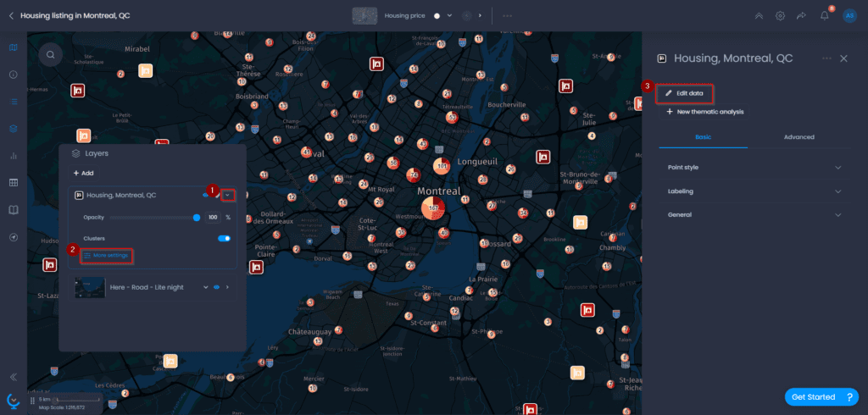Open the map search magnifier
The height and width of the screenshot is (415, 868).
click(50, 55)
